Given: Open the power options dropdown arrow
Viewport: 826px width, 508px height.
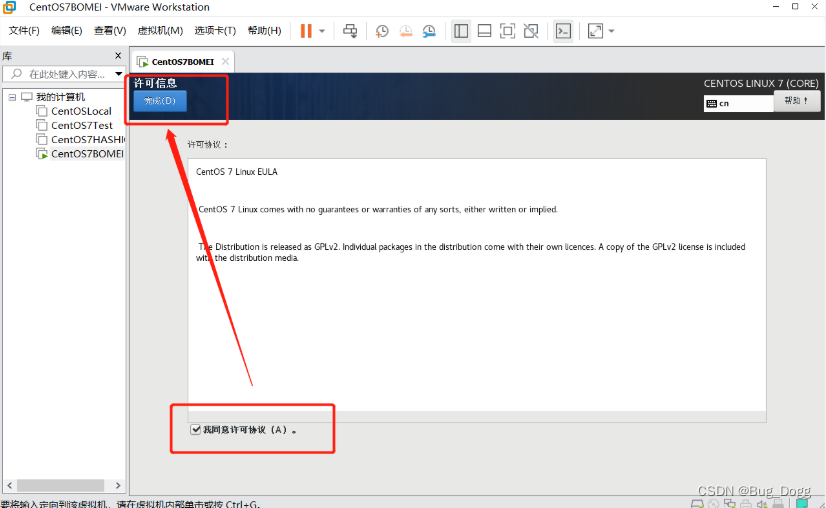Looking at the screenshot, I should coord(322,31).
